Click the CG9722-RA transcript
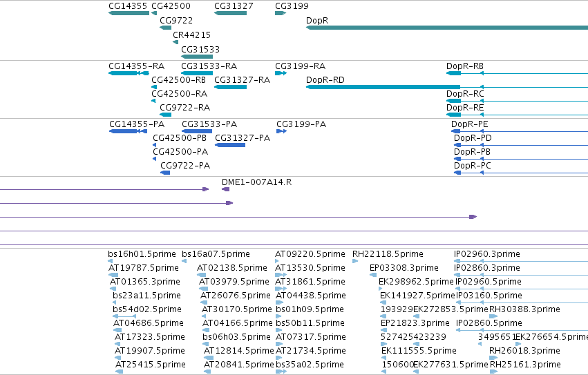Image resolution: width=588 pixels, height=375 pixels. (165, 115)
